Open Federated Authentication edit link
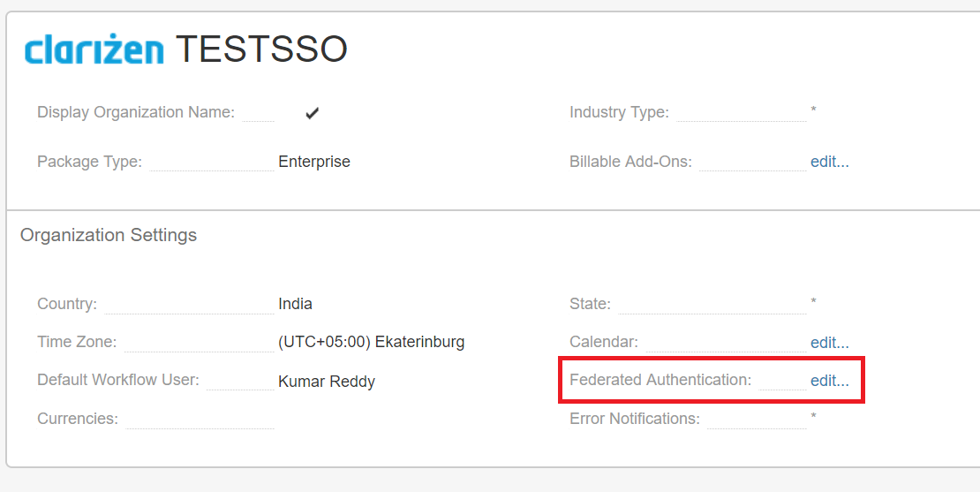This screenshot has width=980, height=492. [829, 381]
